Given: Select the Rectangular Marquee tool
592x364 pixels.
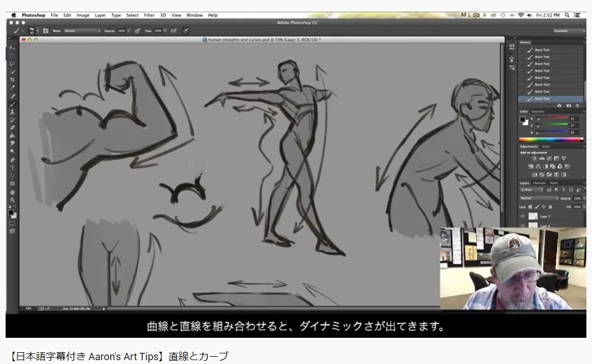Looking at the screenshot, I should point(12,56).
